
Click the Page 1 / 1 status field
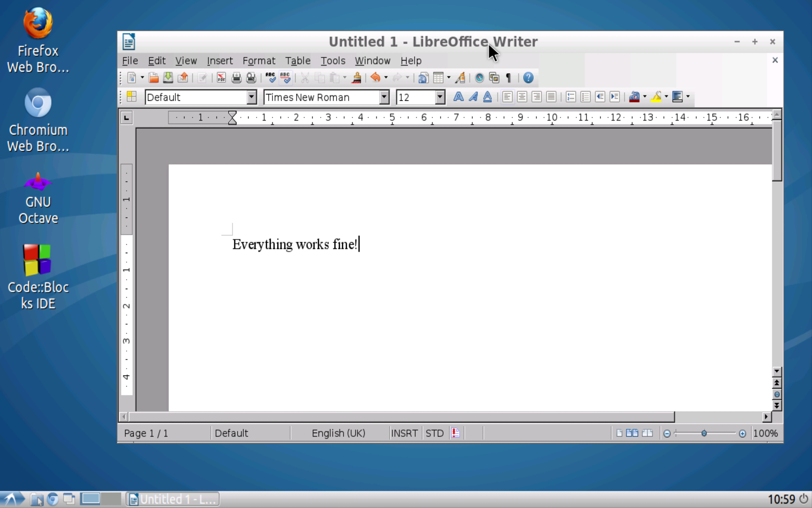[146, 433]
